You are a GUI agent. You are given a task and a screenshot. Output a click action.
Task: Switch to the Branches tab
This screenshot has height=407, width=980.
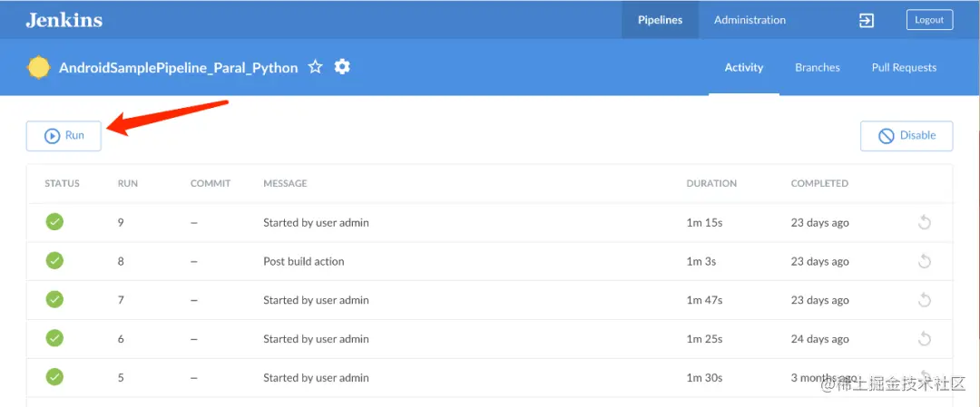818,67
